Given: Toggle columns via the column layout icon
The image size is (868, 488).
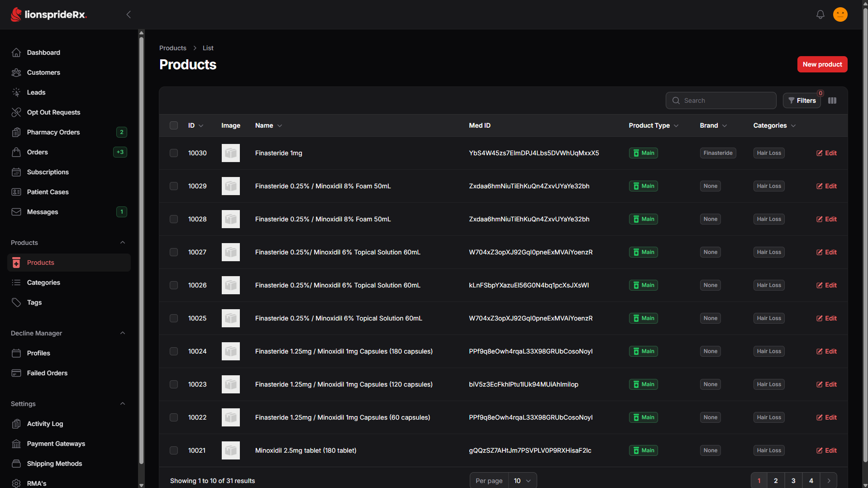Looking at the screenshot, I should [832, 100].
